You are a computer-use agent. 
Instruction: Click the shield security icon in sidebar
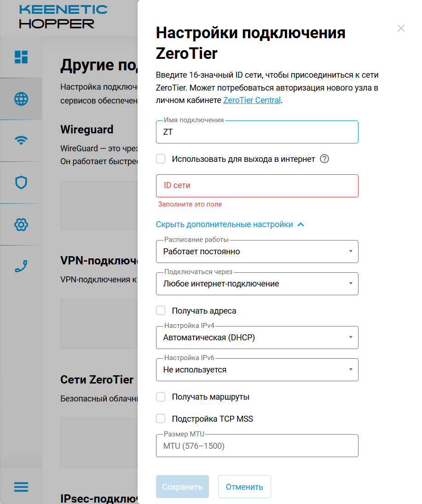[21, 183]
